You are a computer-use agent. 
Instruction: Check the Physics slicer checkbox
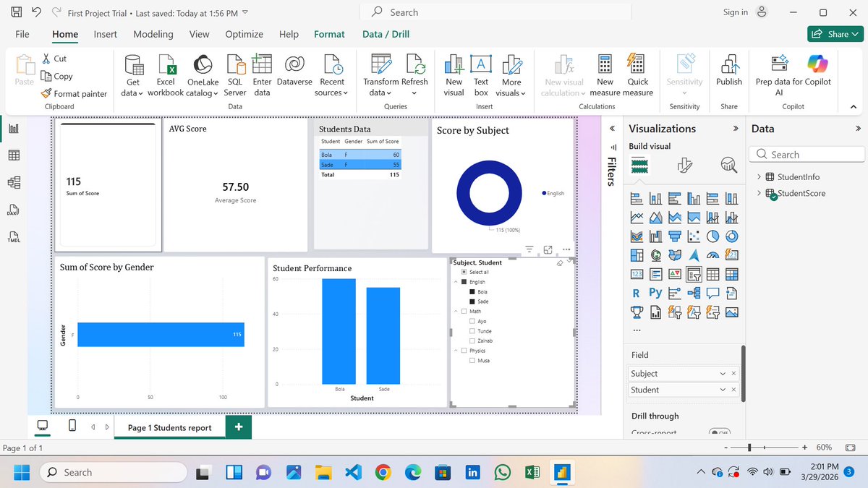point(464,351)
